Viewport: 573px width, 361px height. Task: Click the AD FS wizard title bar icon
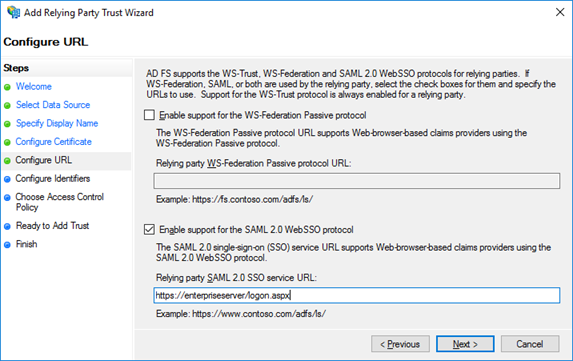14,12
